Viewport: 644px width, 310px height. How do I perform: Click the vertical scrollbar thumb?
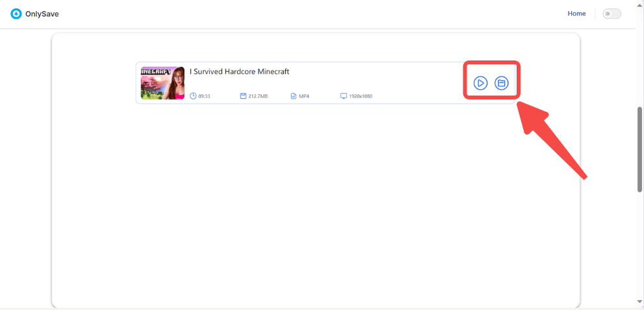click(639, 149)
